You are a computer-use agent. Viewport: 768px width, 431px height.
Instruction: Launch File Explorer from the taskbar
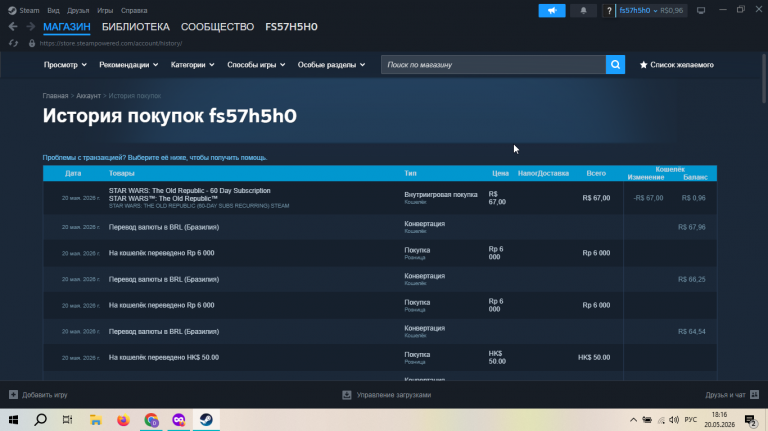click(x=96, y=420)
